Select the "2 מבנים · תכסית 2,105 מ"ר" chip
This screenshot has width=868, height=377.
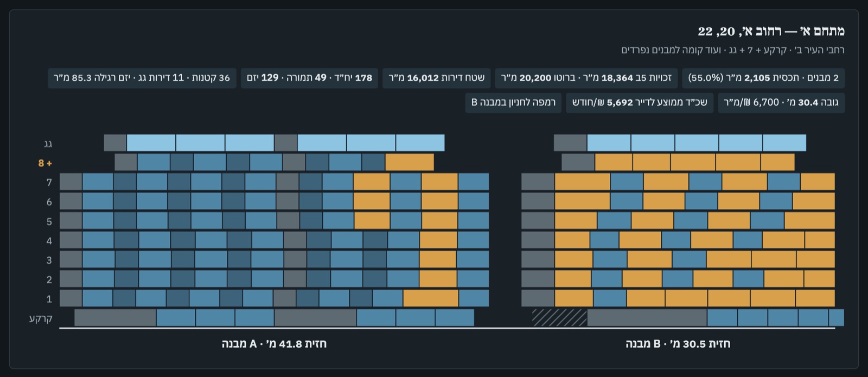coord(763,78)
